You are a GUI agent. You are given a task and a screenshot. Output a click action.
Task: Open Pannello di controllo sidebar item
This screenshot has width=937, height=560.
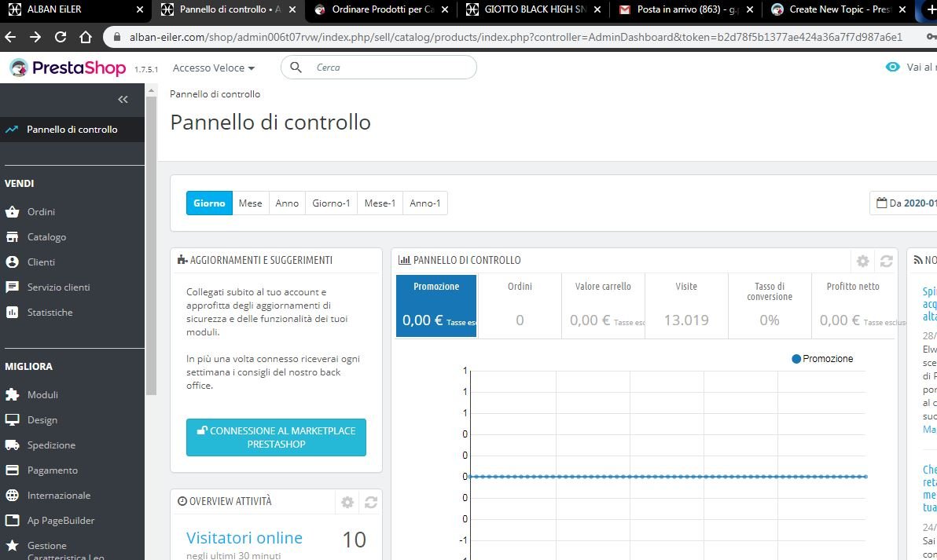tap(72, 130)
